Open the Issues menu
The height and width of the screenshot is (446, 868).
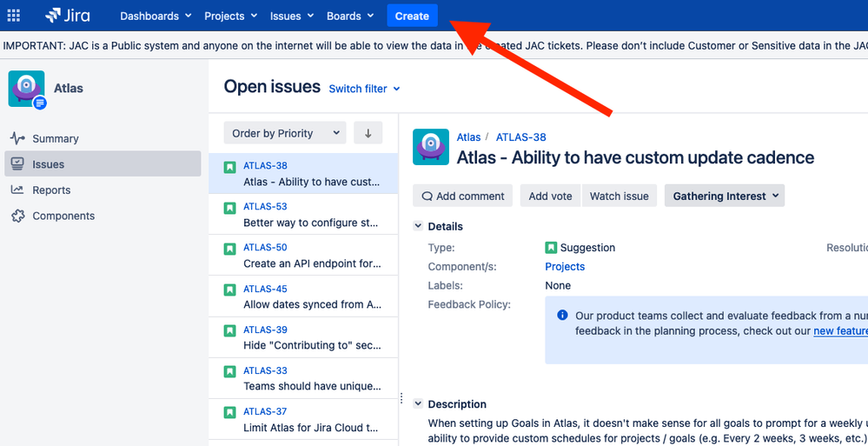[292, 16]
